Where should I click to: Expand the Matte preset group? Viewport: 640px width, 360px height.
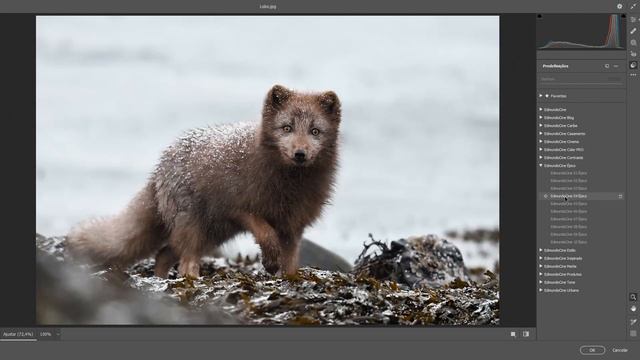pyautogui.click(x=541, y=266)
